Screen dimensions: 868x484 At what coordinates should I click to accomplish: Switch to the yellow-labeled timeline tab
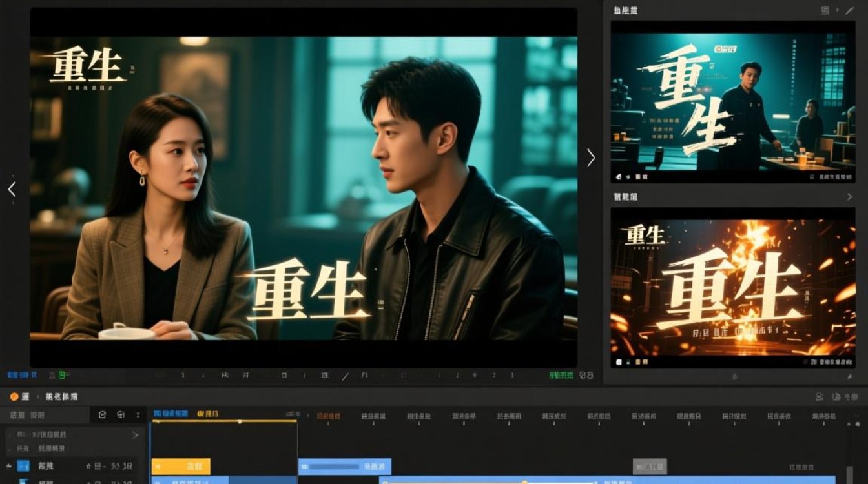208,413
